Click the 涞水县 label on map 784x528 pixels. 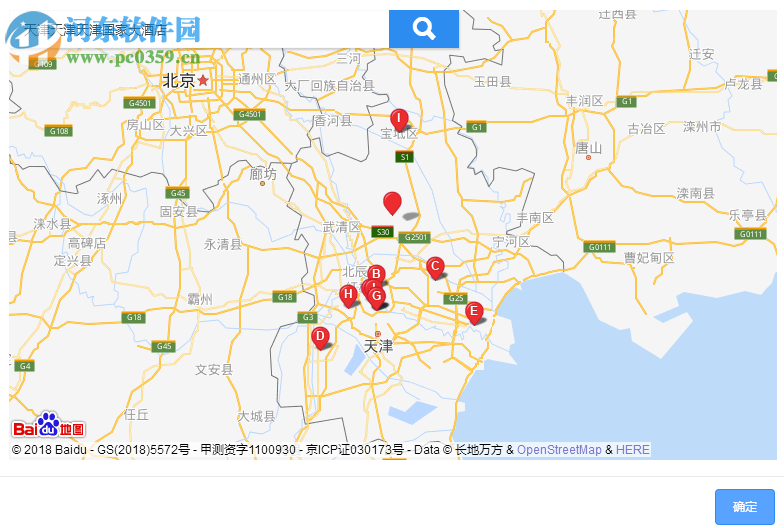[x=52, y=224]
